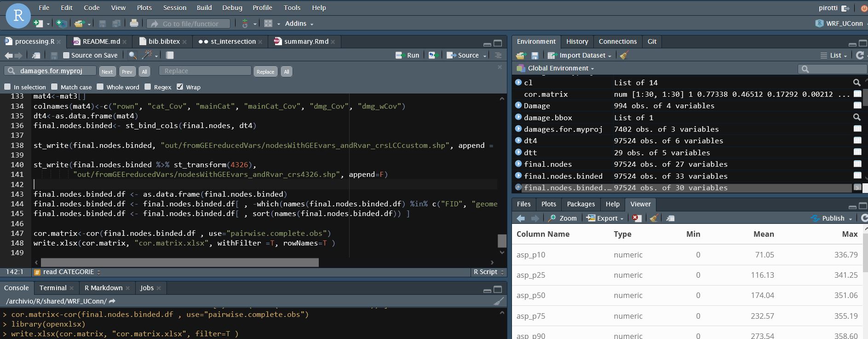The height and width of the screenshot is (339, 868).
Task: Uncheck the Wrap search option
Action: [180, 87]
